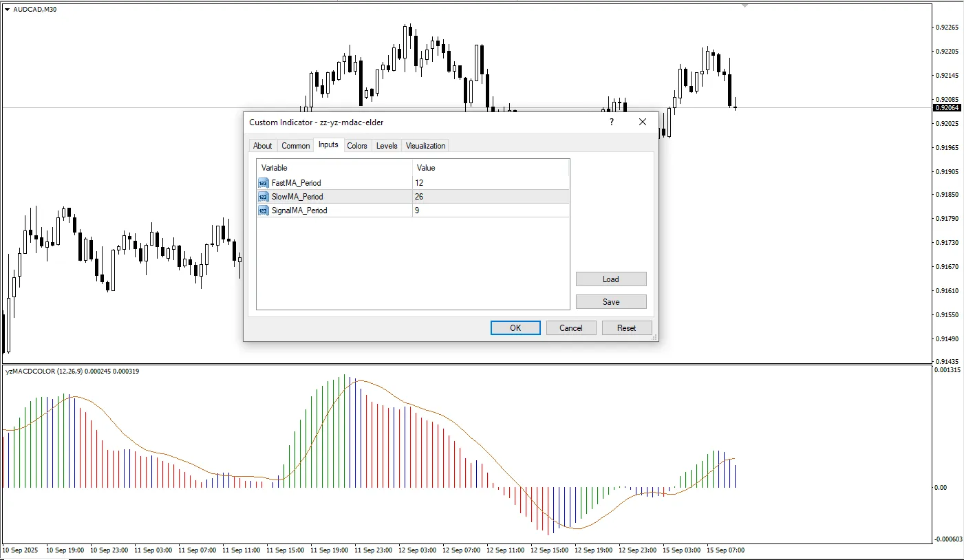
Task: Go to the Visualization tab
Action: coord(425,146)
